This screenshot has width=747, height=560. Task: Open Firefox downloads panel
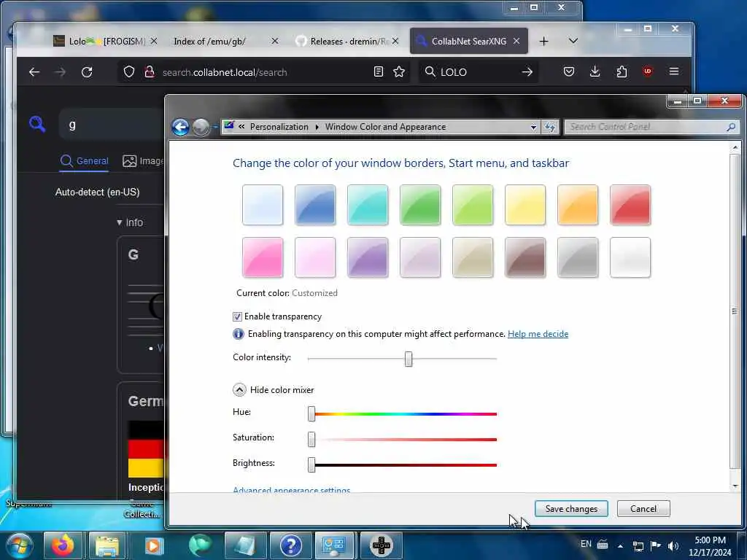595,72
